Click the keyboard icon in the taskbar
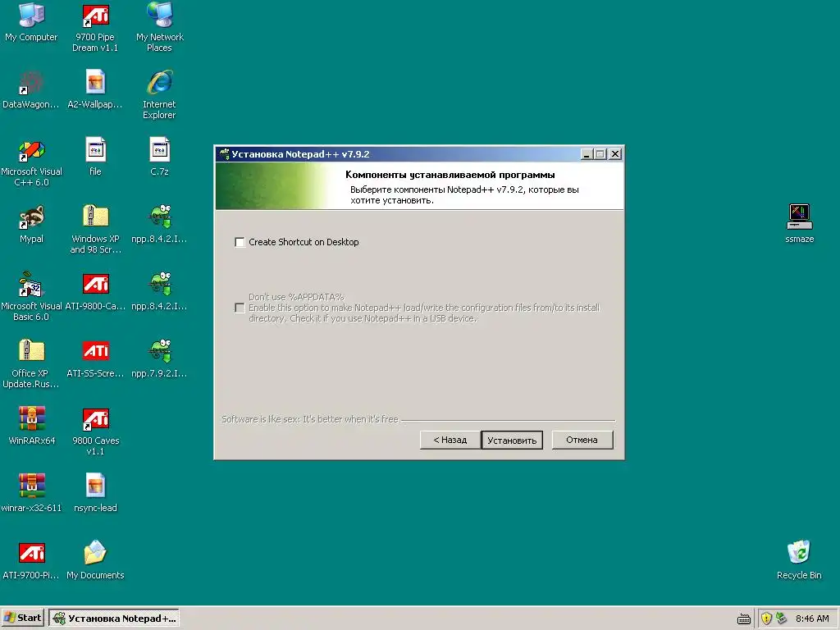 point(743,619)
